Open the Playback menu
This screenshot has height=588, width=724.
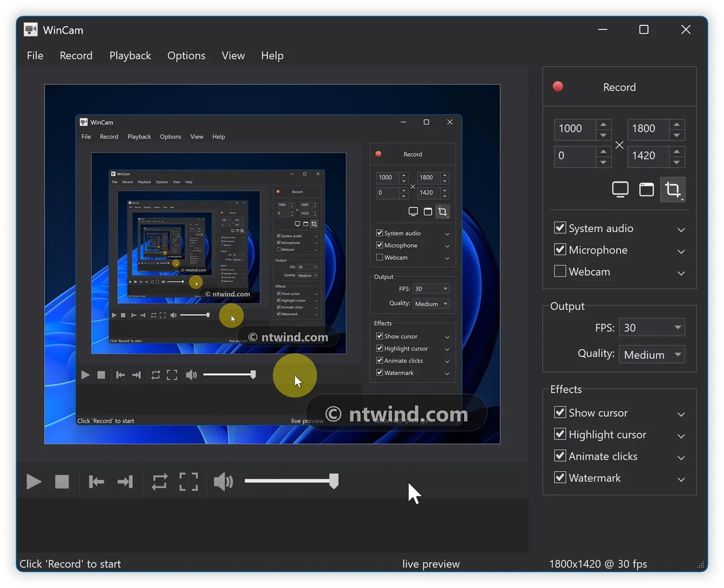coord(130,55)
